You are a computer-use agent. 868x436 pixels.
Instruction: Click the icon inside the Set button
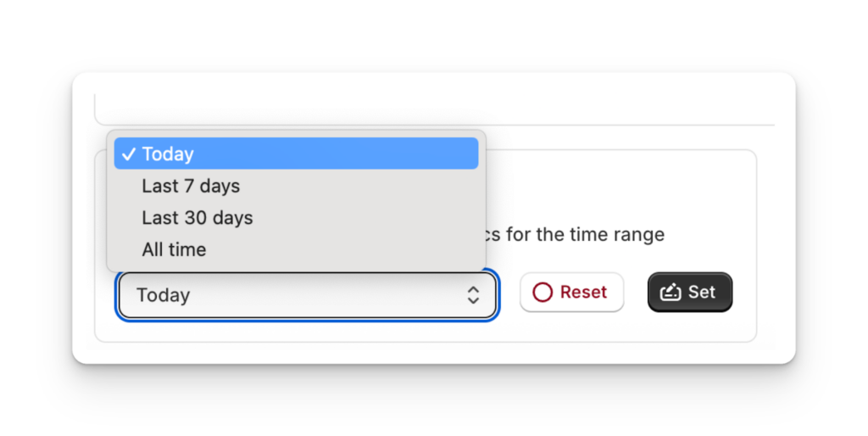coord(670,293)
